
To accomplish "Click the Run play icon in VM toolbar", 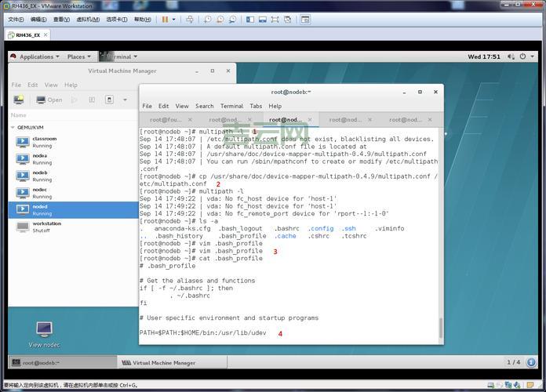I will tap(75, 100).
